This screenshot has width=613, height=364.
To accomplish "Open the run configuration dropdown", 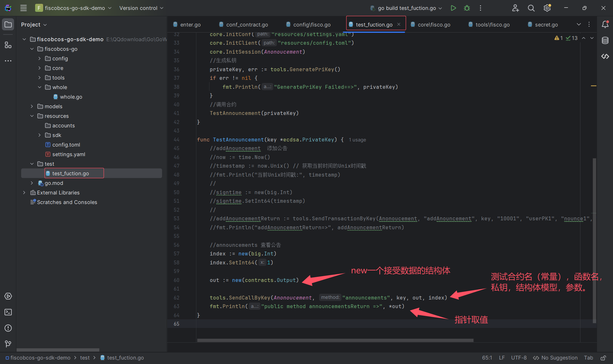I will point(406,8).
